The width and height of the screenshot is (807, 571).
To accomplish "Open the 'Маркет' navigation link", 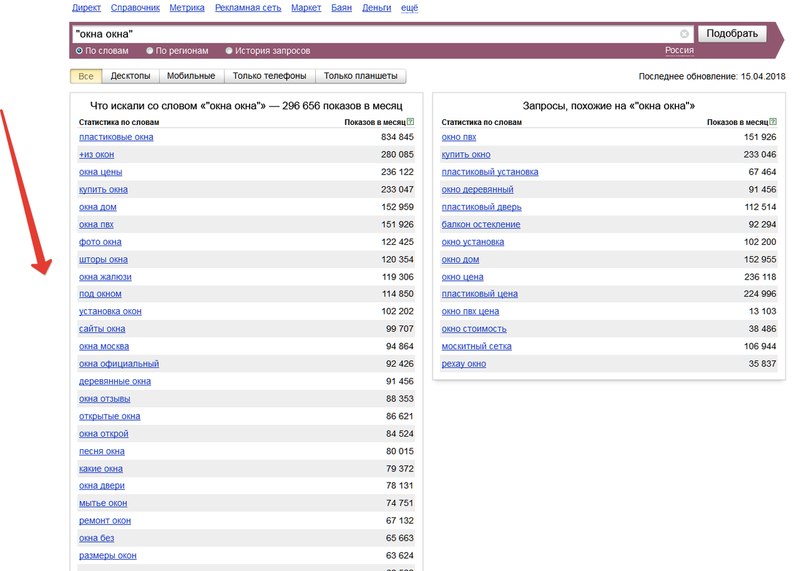I will [306, 8].
